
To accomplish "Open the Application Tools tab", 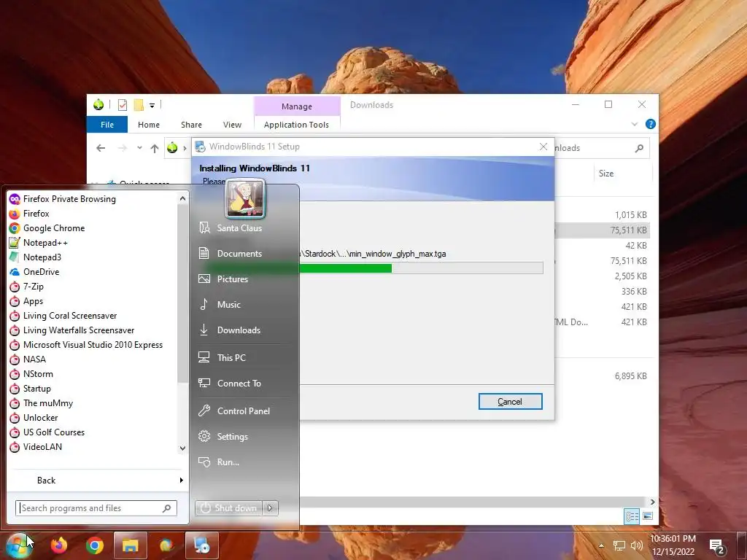I will (x=296, y=125).
